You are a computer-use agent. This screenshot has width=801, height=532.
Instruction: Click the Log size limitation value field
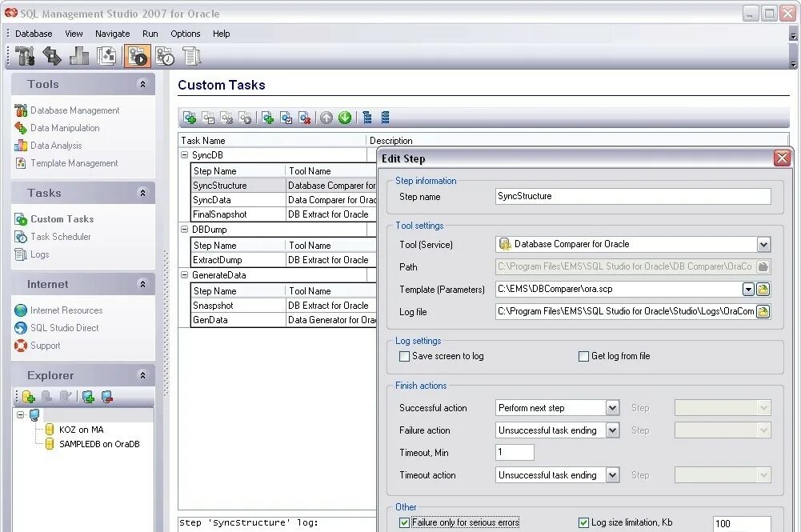pyautogui.click(x=742, y=523)
